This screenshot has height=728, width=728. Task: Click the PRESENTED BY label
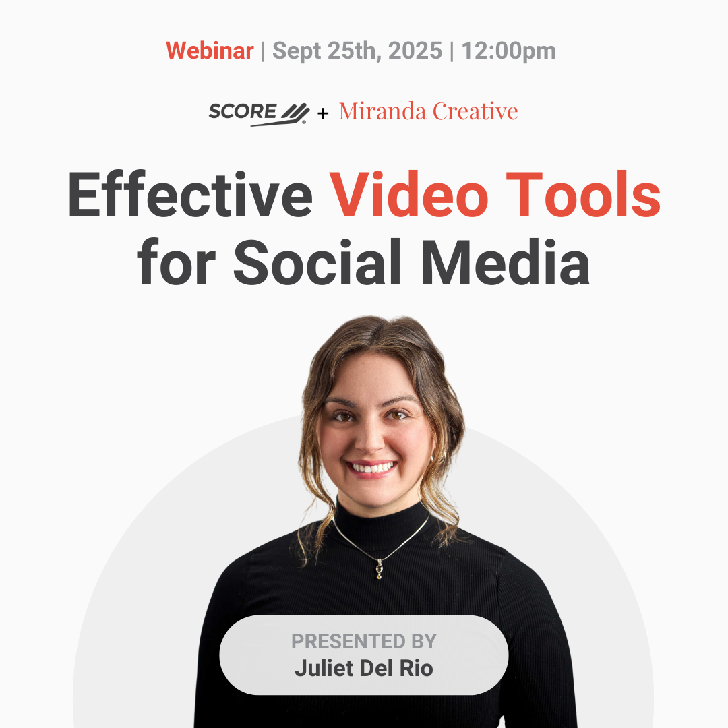pyautogui.click(x=364, y=641)
